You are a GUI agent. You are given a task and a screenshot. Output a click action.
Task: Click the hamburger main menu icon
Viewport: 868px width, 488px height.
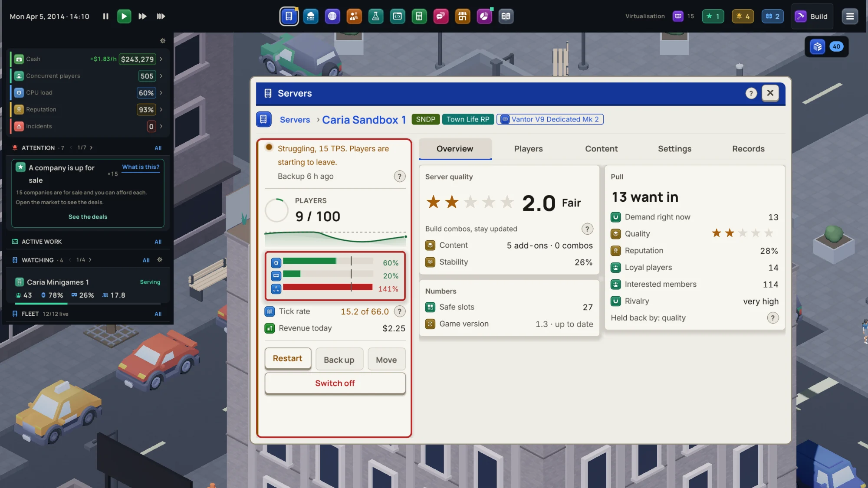pyautogui.click(x=850, y=16)
